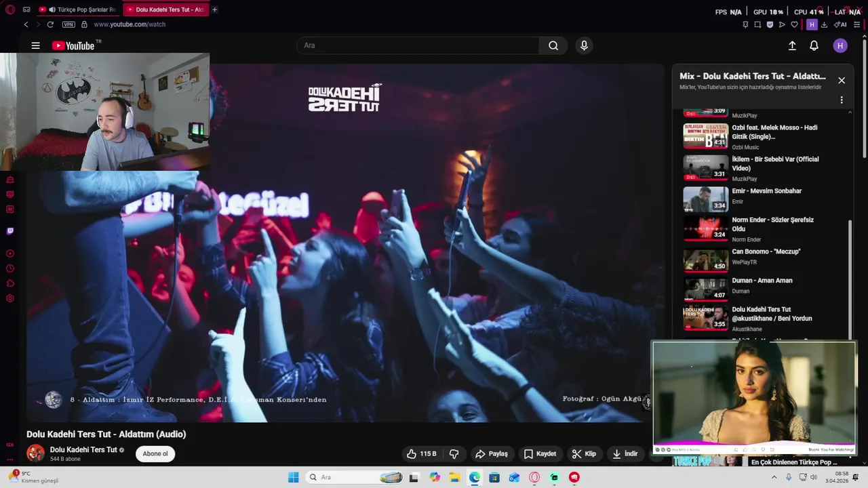This screenshot has width=868, height=488.
Task: Open the YouTube guide hamburger menu
Action: [35, 45]
